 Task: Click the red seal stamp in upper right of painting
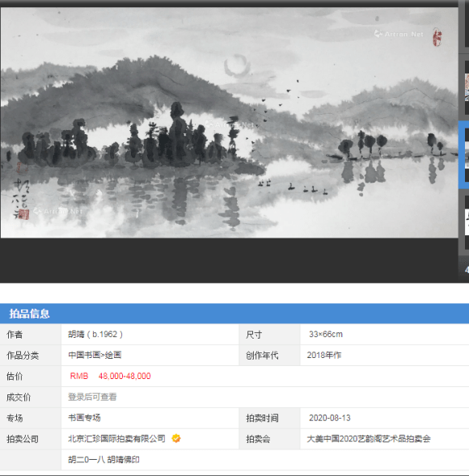click(437, 37)
